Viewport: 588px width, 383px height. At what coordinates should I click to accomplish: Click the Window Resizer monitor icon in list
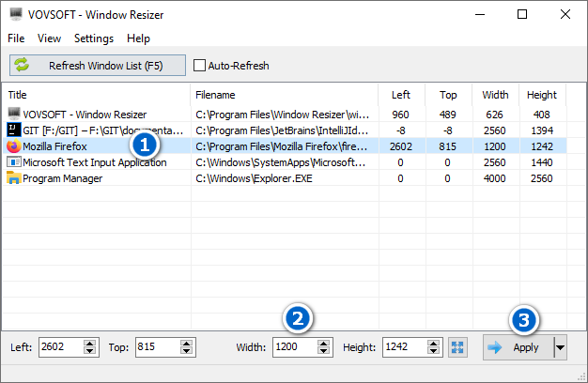click(x=14, y=114)
